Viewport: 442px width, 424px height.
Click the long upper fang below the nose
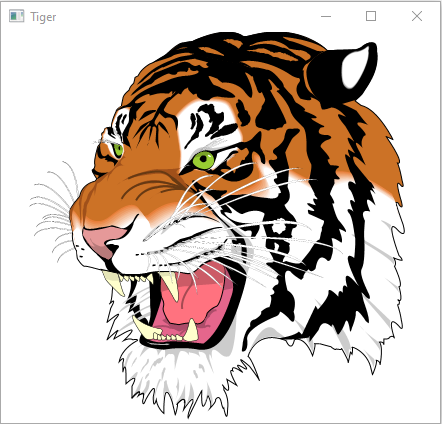click(x=114, y=283)
